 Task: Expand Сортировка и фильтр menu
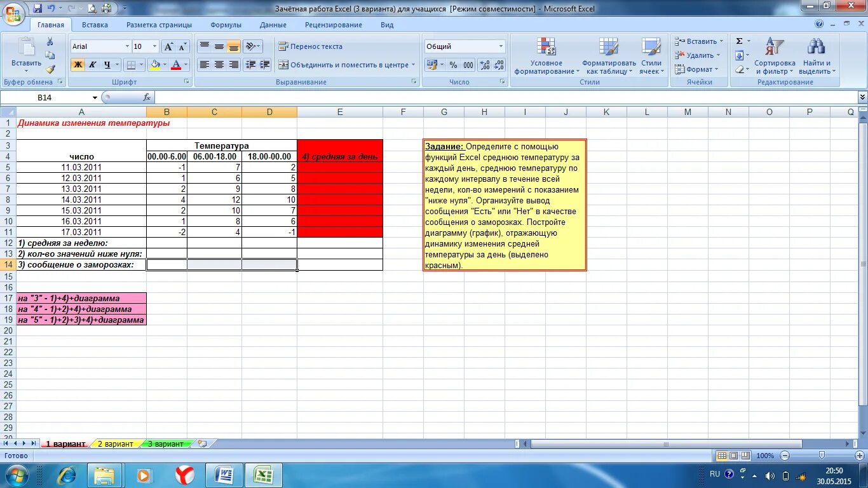pyautogui.click(x=775, y=56)
